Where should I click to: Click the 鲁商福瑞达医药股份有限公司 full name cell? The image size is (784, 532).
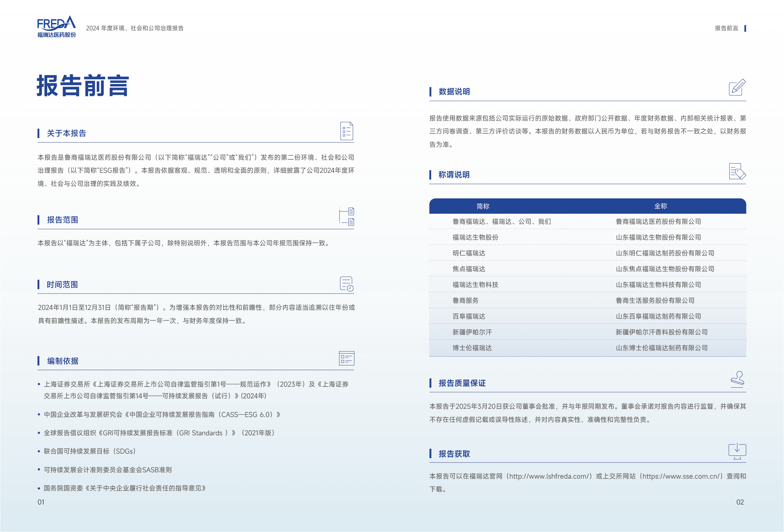(x=658, y=222)
